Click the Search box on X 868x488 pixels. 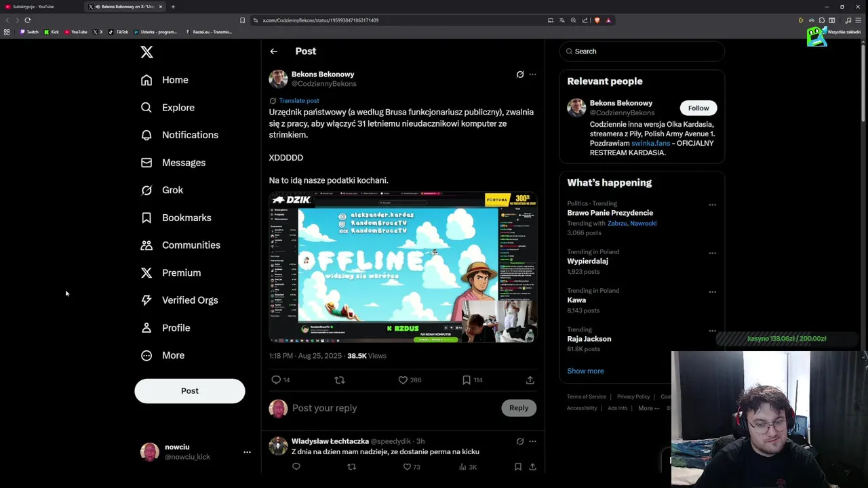[x=642, y=52]
